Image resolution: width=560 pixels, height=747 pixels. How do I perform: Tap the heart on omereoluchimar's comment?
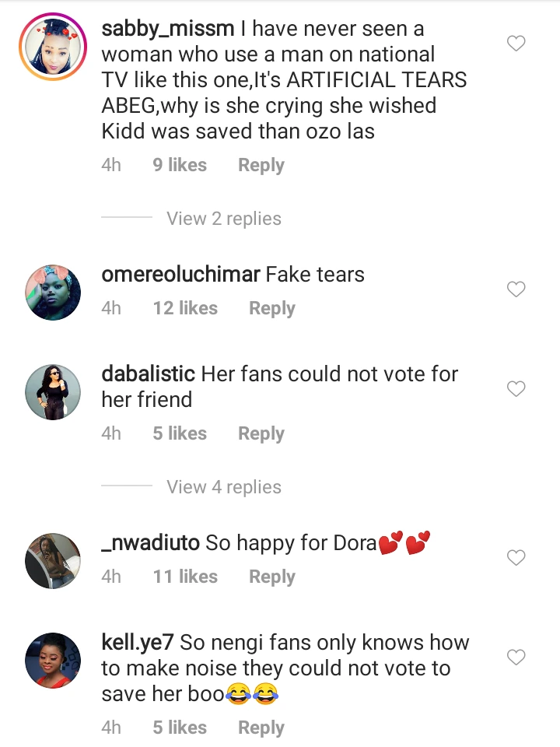516,289
